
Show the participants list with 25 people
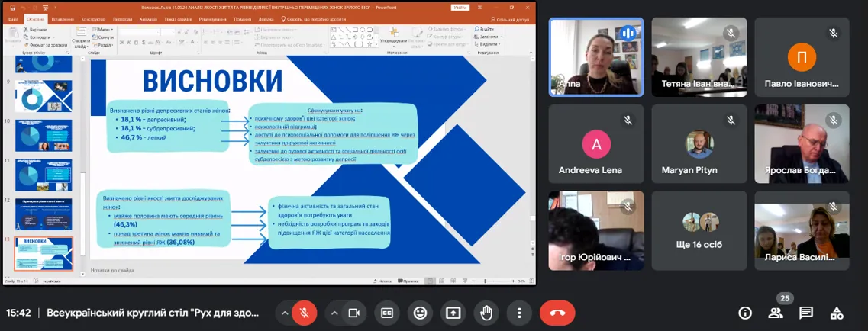point(776,313)
